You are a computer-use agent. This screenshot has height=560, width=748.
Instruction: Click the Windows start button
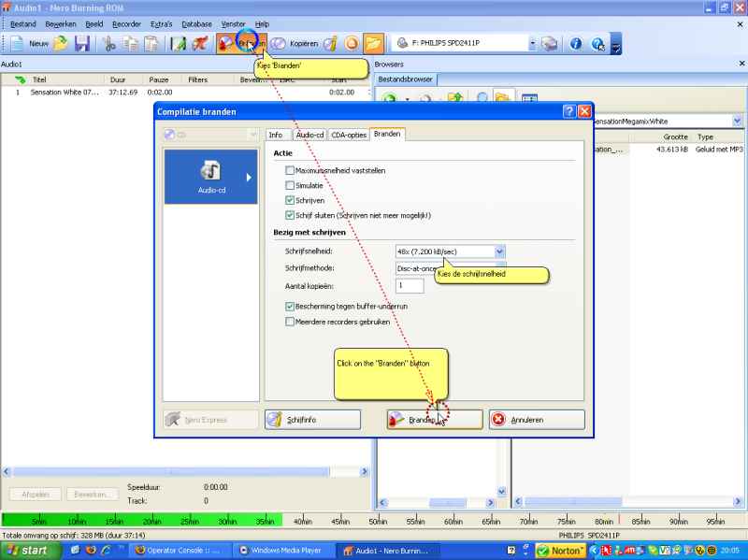pyautogui.click(x=30, y=551)
